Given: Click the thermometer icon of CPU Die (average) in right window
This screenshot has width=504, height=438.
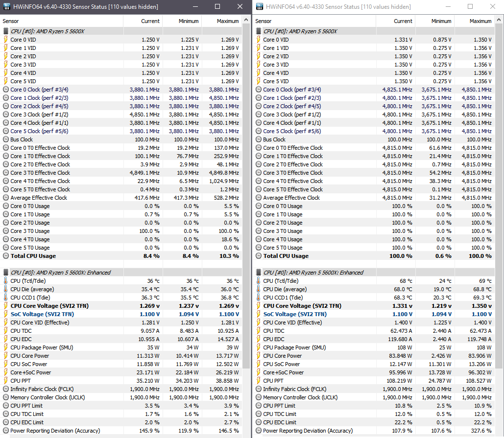Looking at the screenshot, I should coord(259,289).
